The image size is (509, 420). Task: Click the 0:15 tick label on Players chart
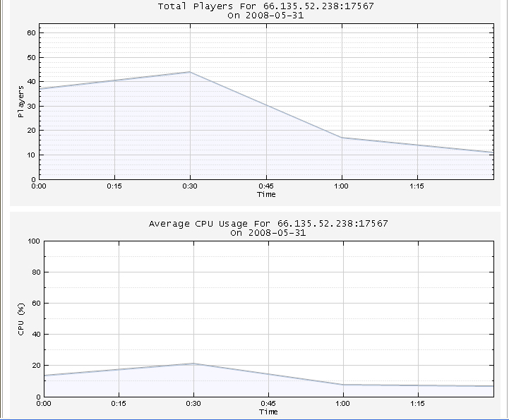coord(114,187)
